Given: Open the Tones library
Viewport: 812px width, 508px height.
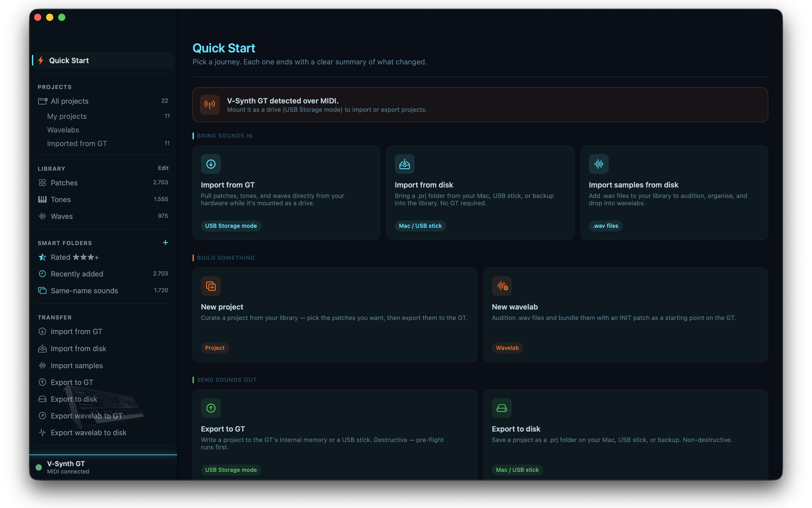Looking at the screenshot, I should tap(103, 200).
